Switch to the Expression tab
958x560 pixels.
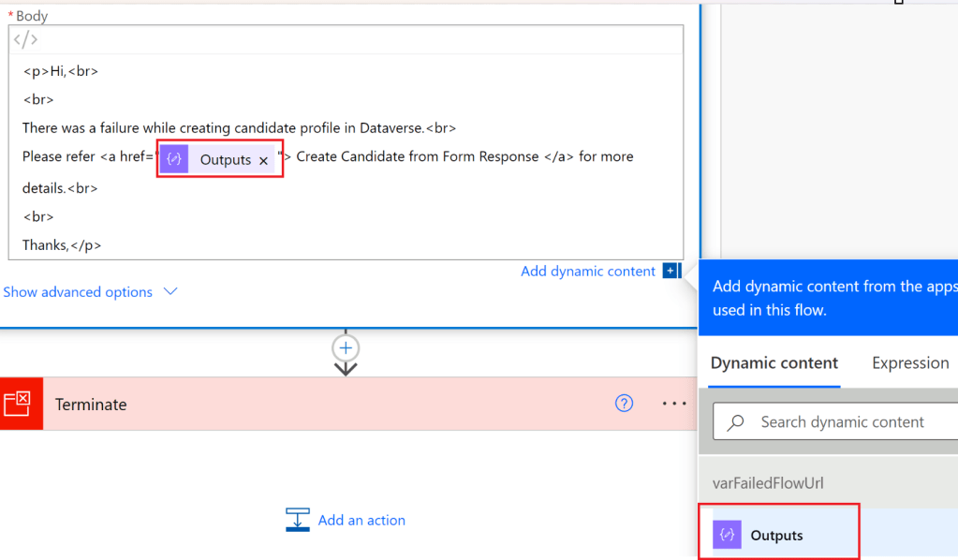click(909, 363)
